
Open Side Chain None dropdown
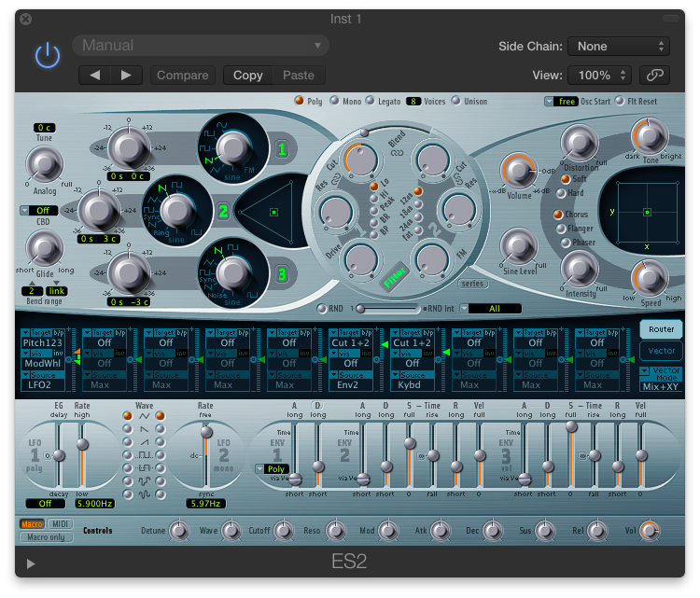coord(618,47)
